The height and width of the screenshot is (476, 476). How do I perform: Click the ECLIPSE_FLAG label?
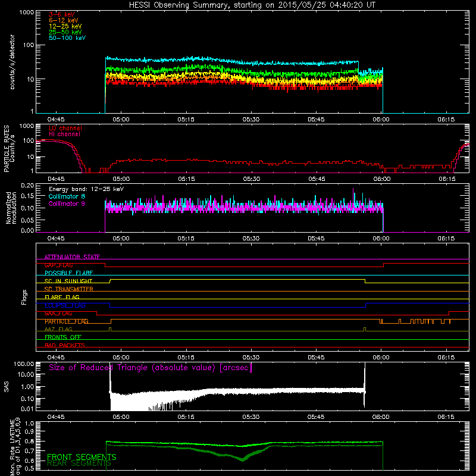(x=65, y=305)
